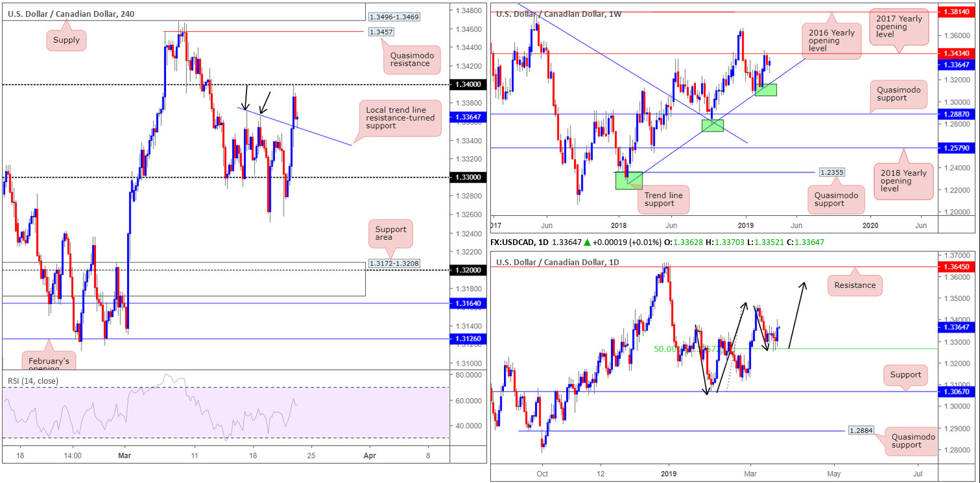Screen dimensions: 980x483
Task: Click the 1.3457 Quasimodo price label
Action: click(381, 31)
